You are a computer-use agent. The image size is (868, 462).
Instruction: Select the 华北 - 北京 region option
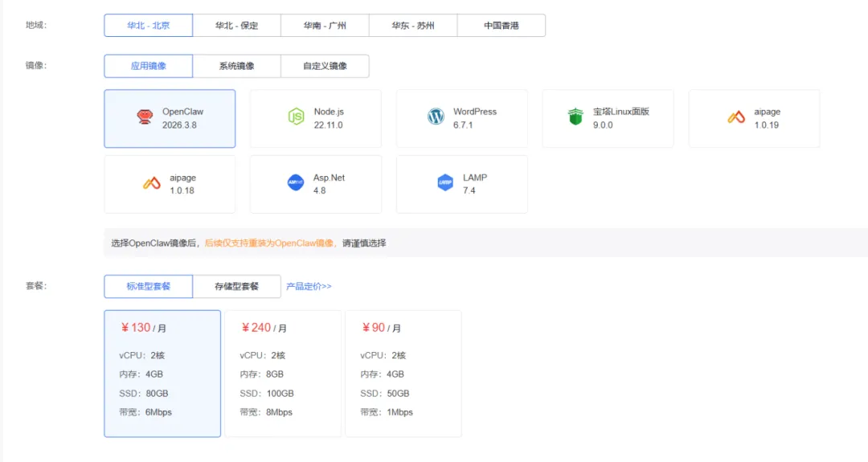[x=149, y=26]
